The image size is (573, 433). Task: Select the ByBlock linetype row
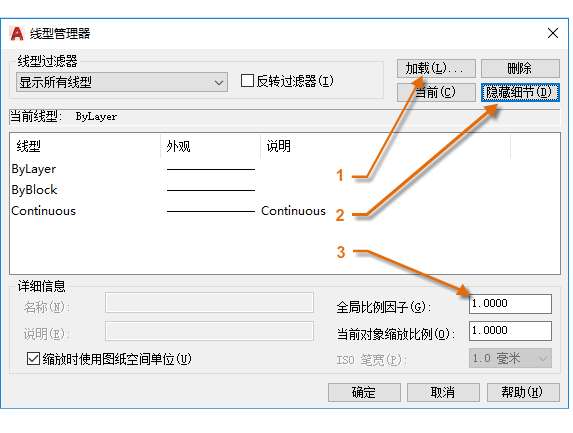tap(285, 190)
